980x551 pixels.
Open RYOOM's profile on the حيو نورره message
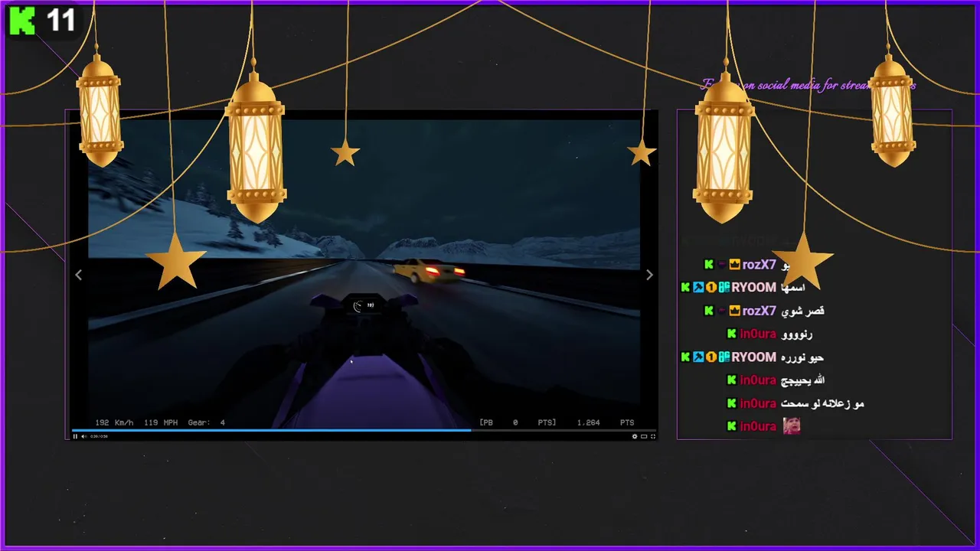(753, 357)
